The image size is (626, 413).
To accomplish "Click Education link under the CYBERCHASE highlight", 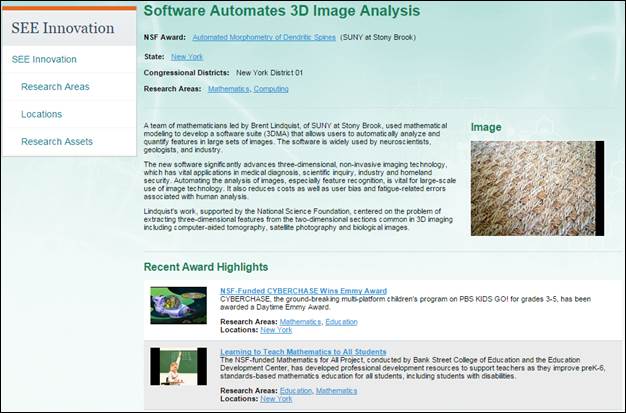I will (341, 322).
